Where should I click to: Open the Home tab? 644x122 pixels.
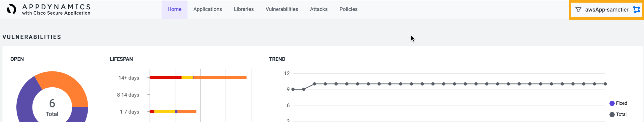[x=174, y=9]
